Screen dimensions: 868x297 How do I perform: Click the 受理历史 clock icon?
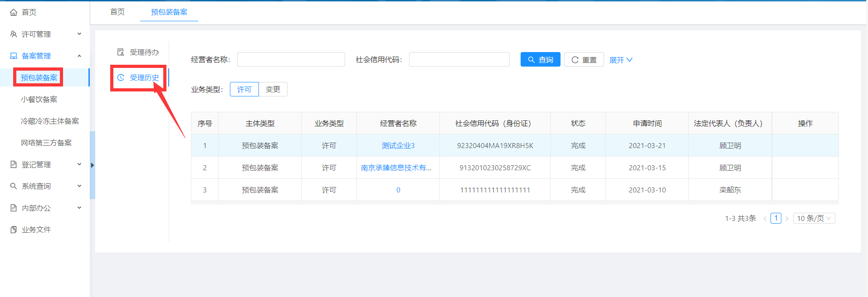coord(121,77)
